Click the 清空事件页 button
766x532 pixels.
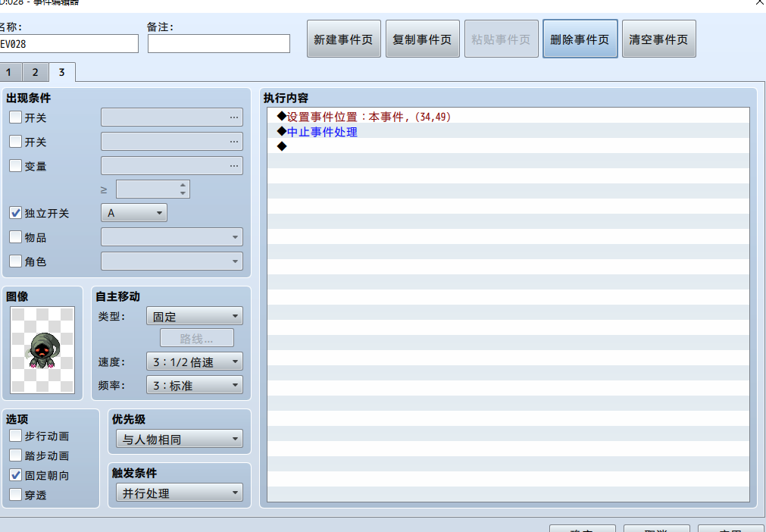(x=659, y=39)
